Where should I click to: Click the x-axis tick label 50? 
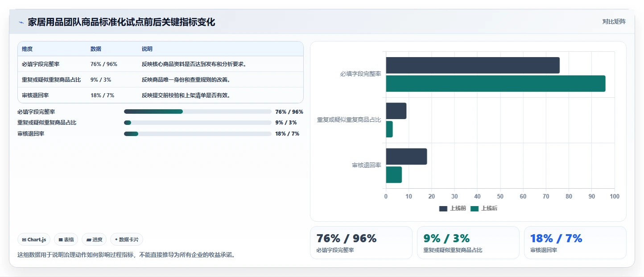(x=500, y=196)
